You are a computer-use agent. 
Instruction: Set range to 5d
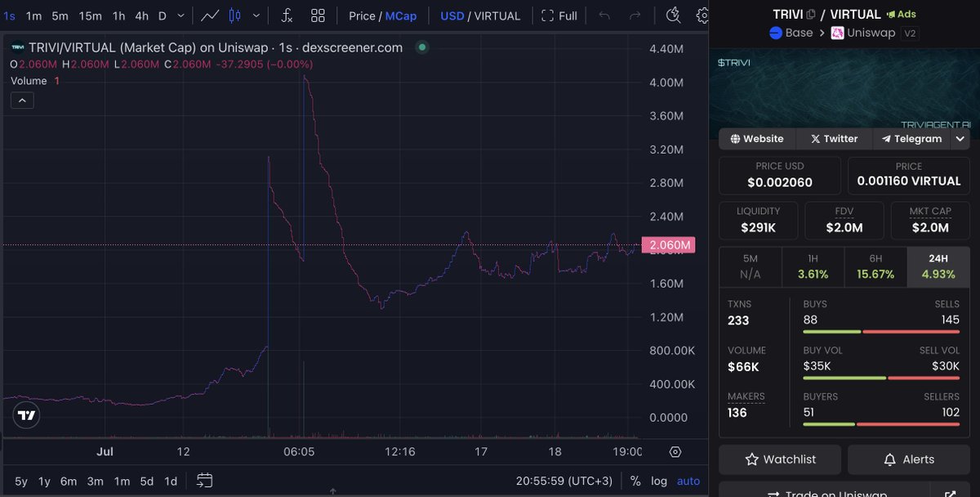click(x=146, y=481)
